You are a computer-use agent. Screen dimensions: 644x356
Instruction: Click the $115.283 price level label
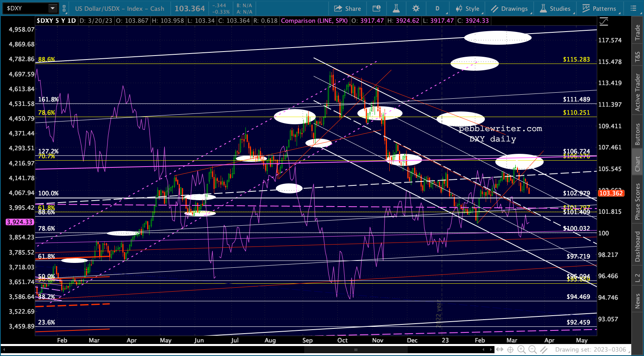click(576, 59)
